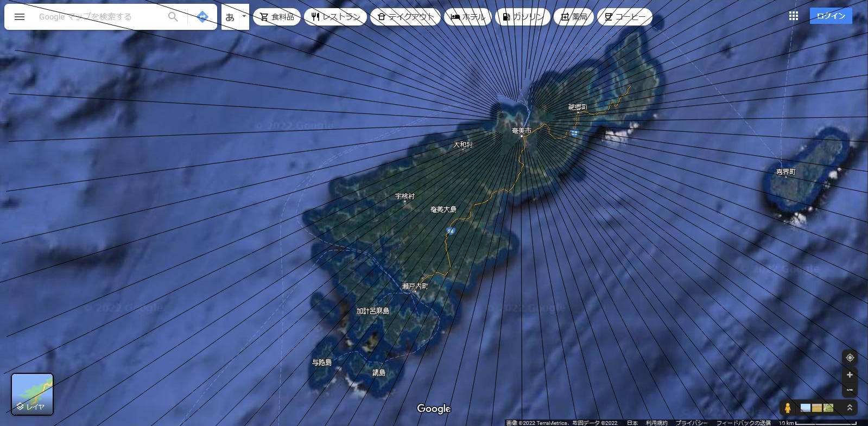Open the 利用規約 terms link
This screenshot has height=426, width=868.
[657, 423]
